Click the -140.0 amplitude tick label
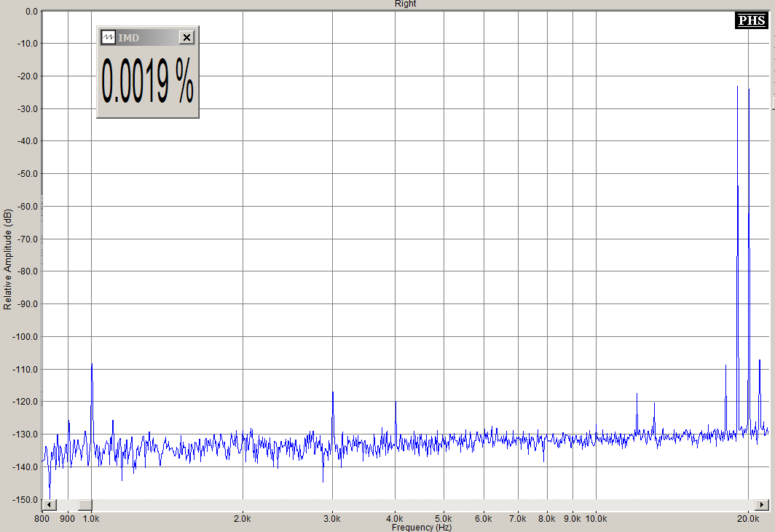 click(25, 467)
